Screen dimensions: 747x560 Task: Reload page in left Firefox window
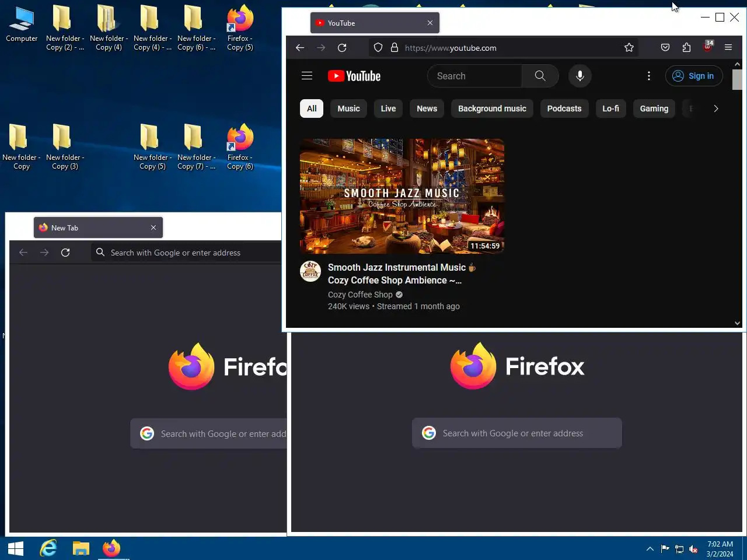65,253
